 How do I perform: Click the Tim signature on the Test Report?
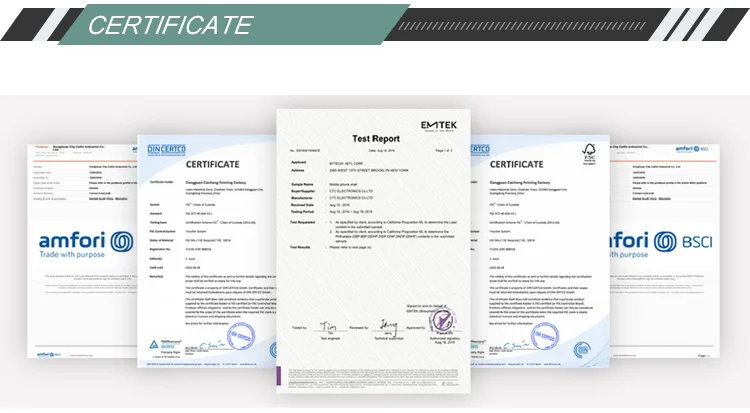point(330,326)
